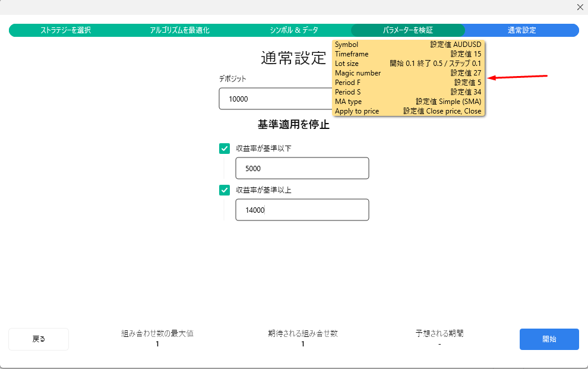Close the wizard window

click(580, 7)
